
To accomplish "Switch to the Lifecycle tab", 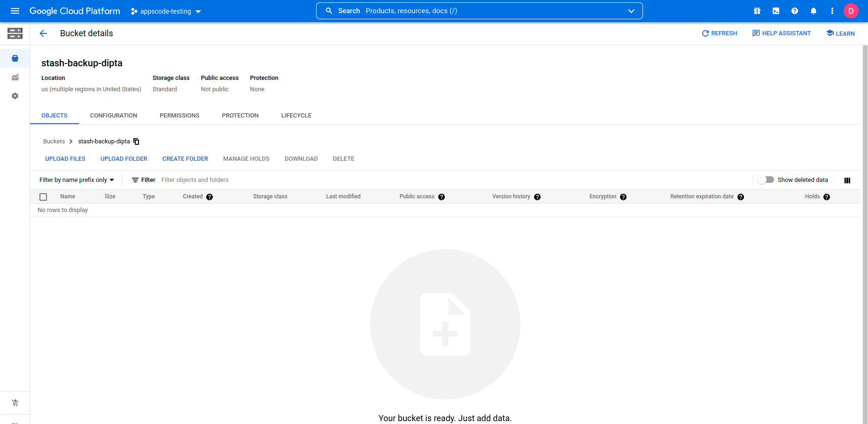I will (x=296, y=116).
